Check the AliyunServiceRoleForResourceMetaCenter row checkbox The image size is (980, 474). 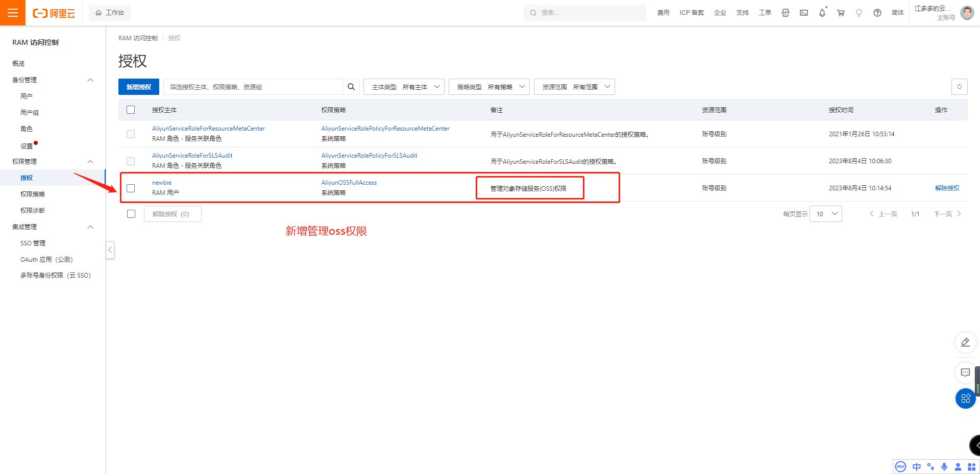tap(131, 134)
